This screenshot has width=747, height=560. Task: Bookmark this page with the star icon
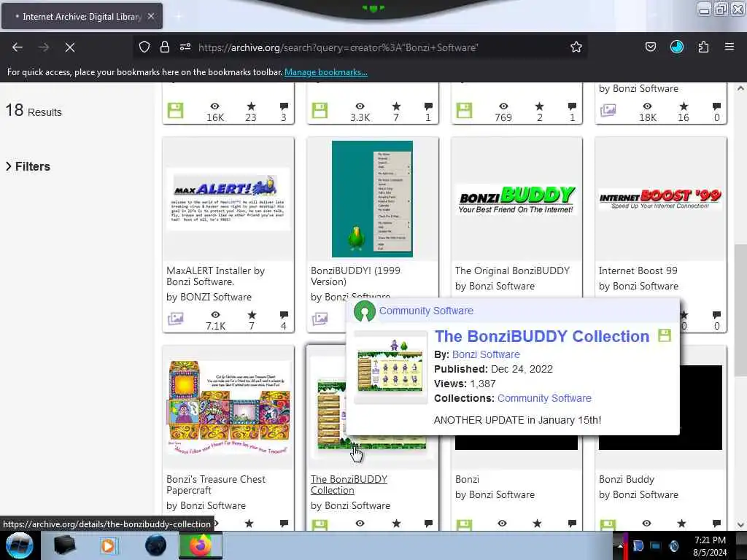click(576, 47)
